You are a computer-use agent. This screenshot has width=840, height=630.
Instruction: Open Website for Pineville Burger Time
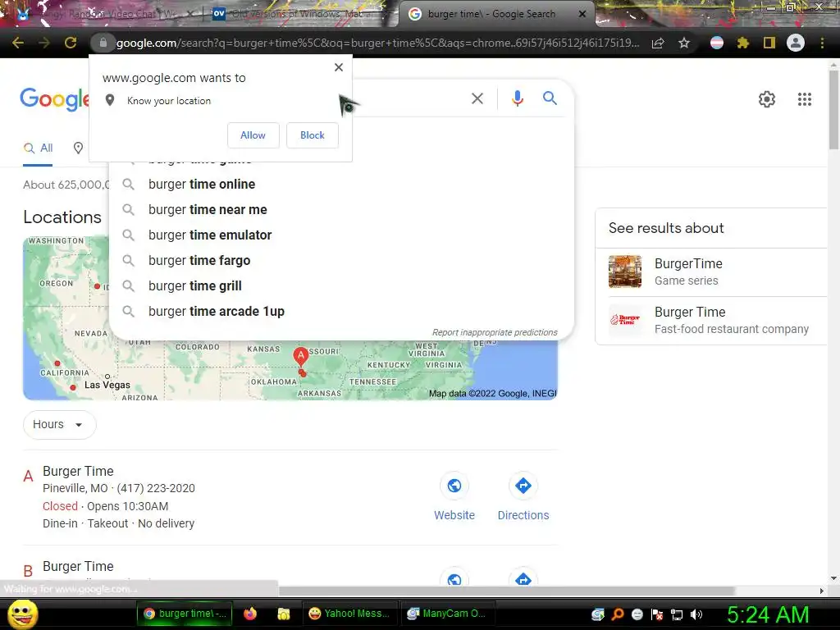(x=454, y=498)
